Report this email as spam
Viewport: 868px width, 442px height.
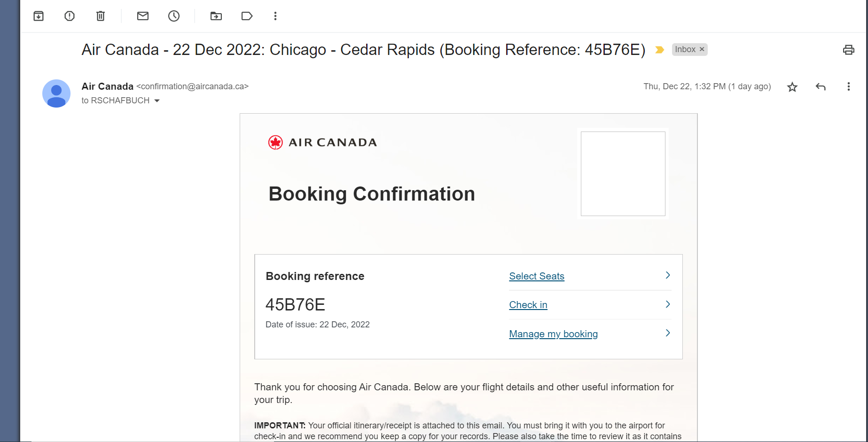click(70, 16)
